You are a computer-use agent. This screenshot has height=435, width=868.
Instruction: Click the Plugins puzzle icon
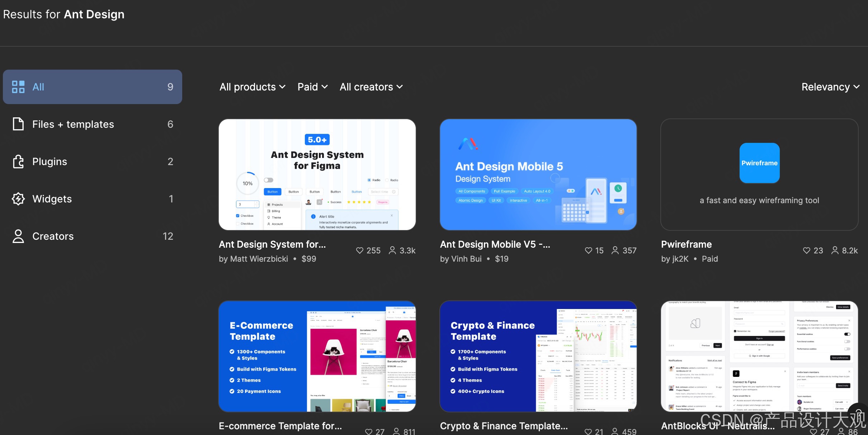click(18, 162)
